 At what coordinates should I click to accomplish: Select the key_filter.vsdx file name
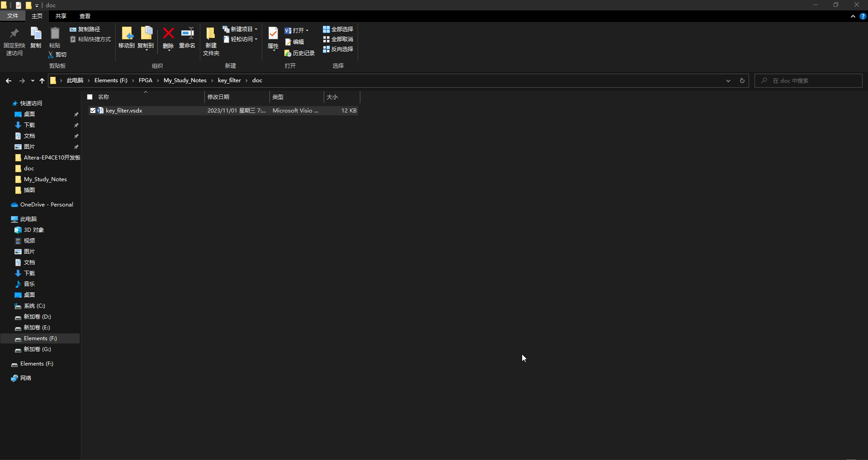point(124,111)
